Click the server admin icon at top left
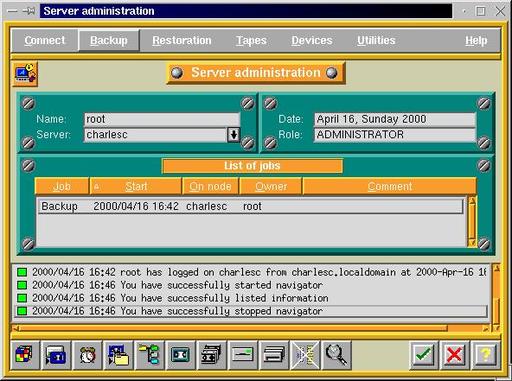Image resolution: width=512 pixels, height=381 pixels. (25, 74)
